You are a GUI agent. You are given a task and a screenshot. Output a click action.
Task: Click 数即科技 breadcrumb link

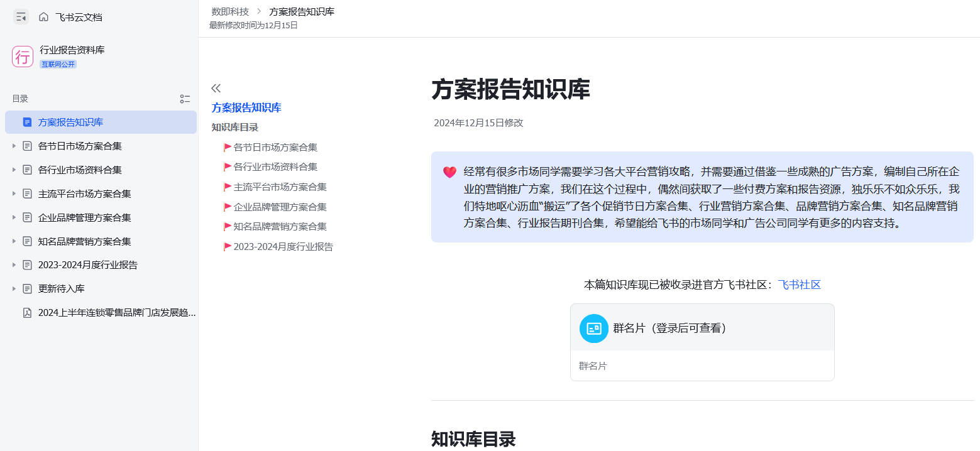[230, 11]
